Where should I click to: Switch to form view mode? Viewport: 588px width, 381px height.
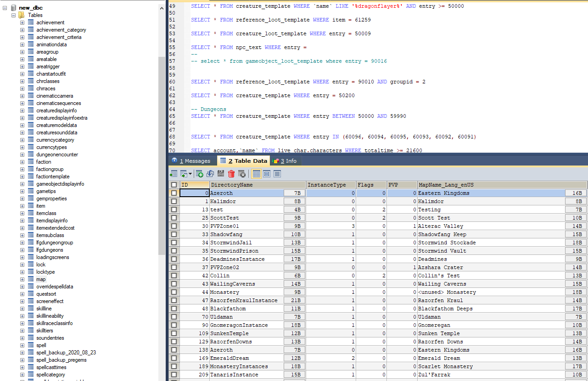(267, 174)
